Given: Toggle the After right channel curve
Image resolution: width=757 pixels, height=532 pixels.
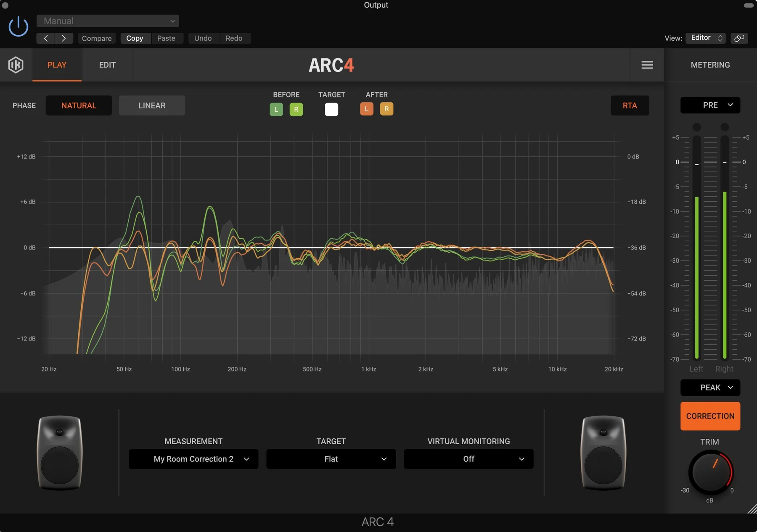Looking at the screenshot, I should [x=386, y=109].
